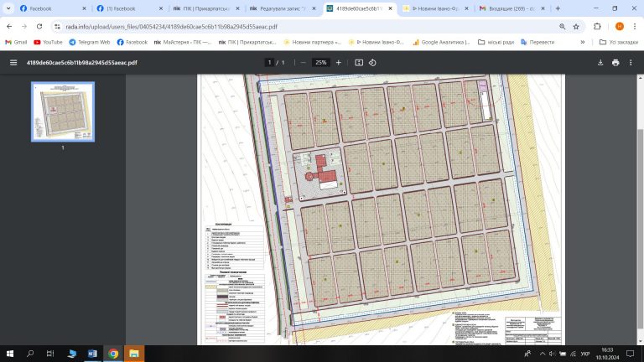Open the volume control in tray
Viewport: 644px width, 362px height.
[x=552, y=354]
